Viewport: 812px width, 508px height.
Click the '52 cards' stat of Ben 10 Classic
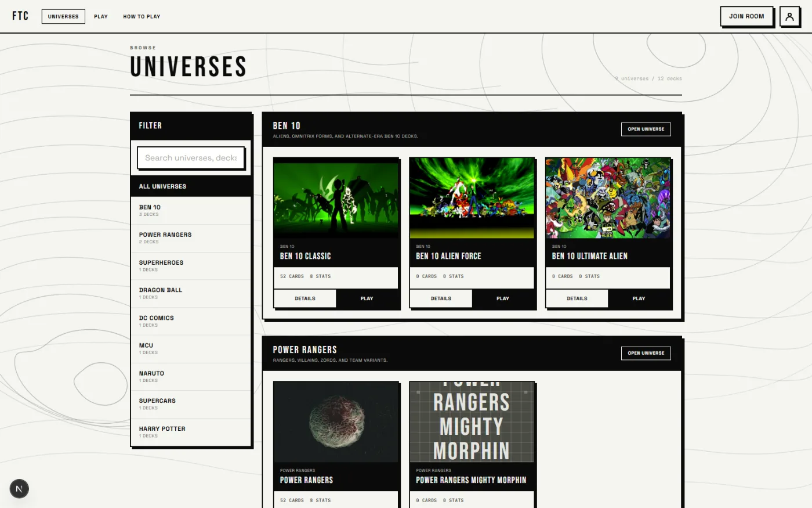292,276
